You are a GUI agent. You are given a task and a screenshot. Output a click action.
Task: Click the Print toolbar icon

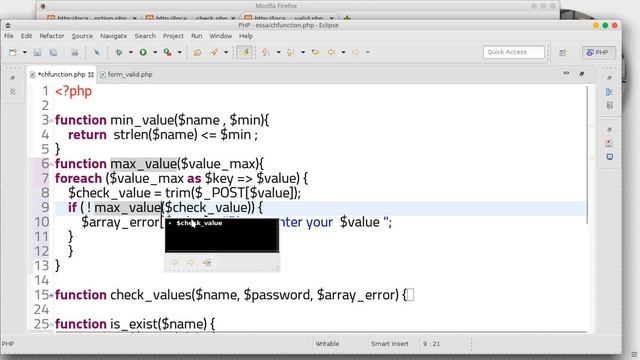pos(75,52)
